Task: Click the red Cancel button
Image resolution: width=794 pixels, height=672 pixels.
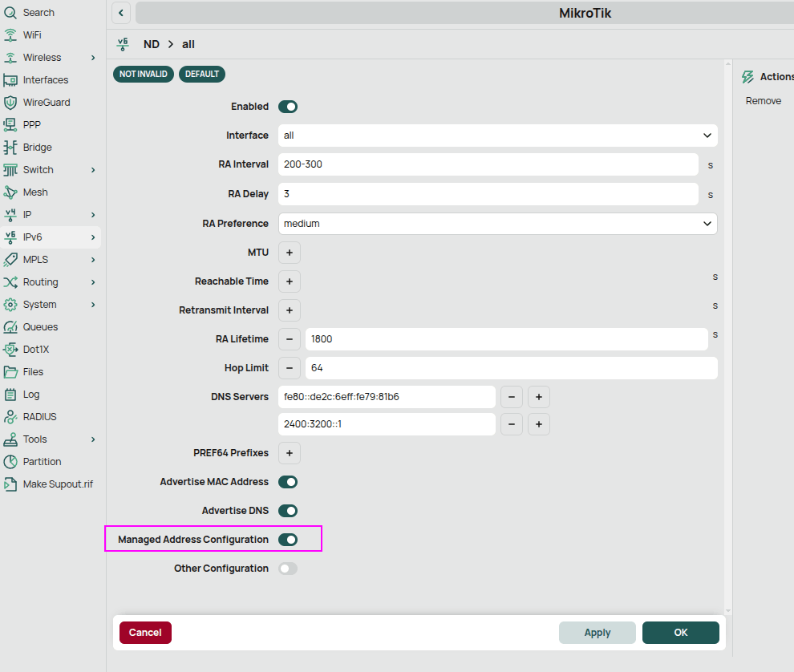Action: coord(145,633)
